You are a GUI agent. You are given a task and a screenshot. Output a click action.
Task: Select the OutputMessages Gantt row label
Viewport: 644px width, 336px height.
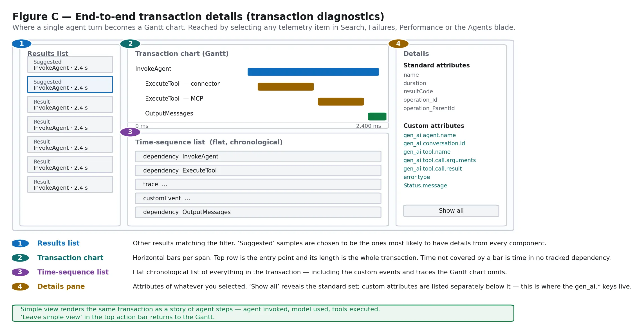coord(169,113)
